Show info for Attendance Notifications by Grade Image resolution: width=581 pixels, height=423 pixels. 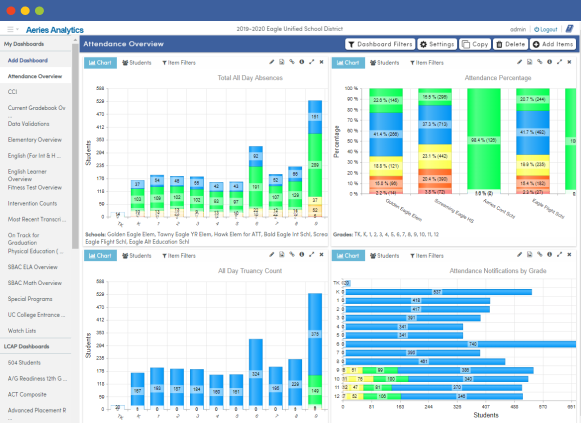pyautogui.click(x=550, y=254)
